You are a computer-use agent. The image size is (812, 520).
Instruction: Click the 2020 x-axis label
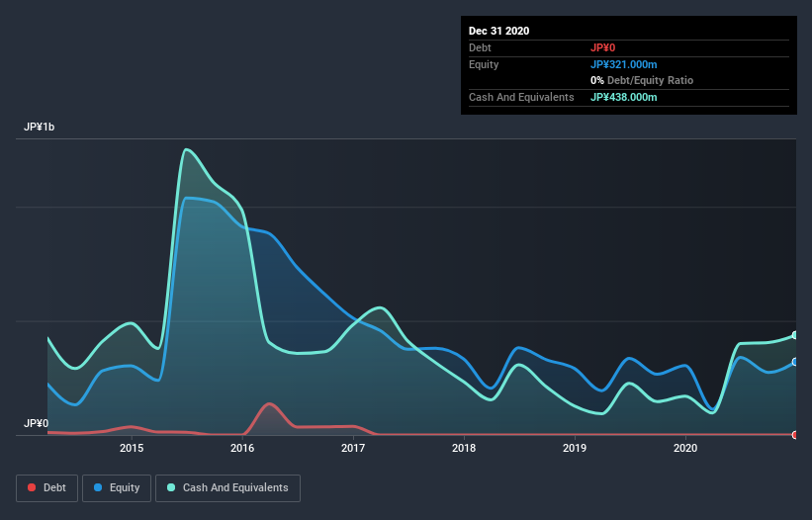pyautogui.click(x=685, y=448)
